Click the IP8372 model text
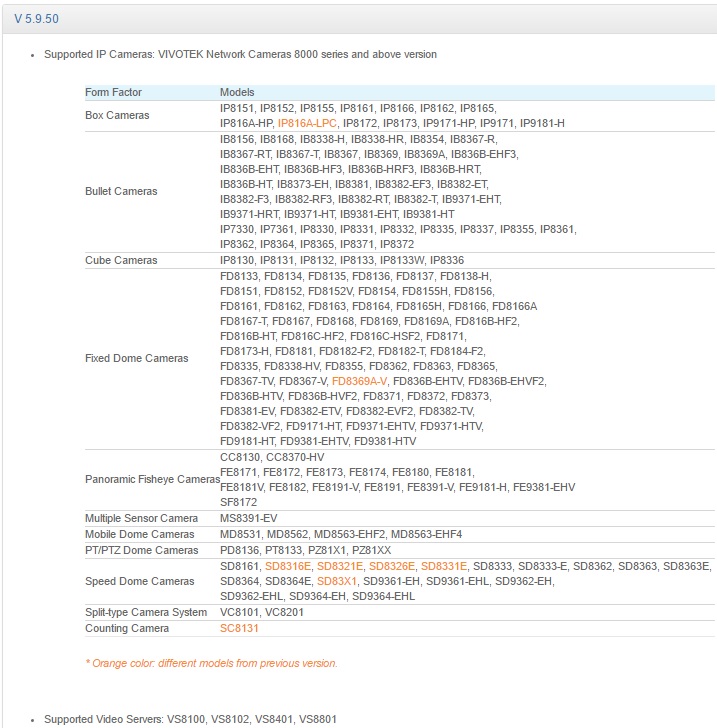 coord(397,245)
